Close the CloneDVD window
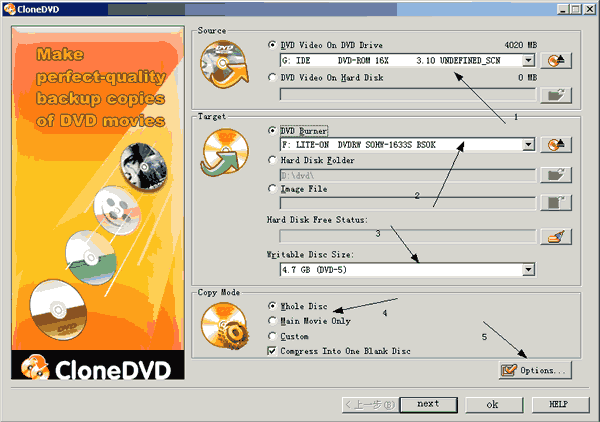Screen dimensions: 600x422 click(x=589, y=9)
